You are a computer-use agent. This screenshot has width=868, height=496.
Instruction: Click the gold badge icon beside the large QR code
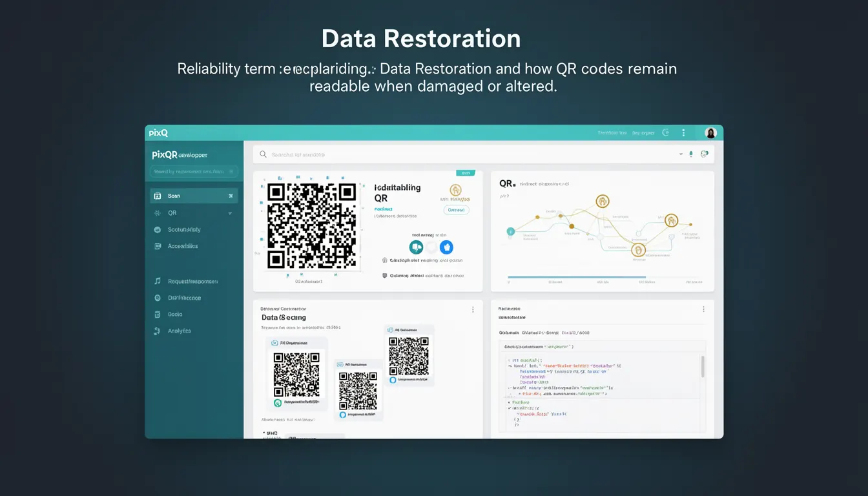[x=456, y=191]
